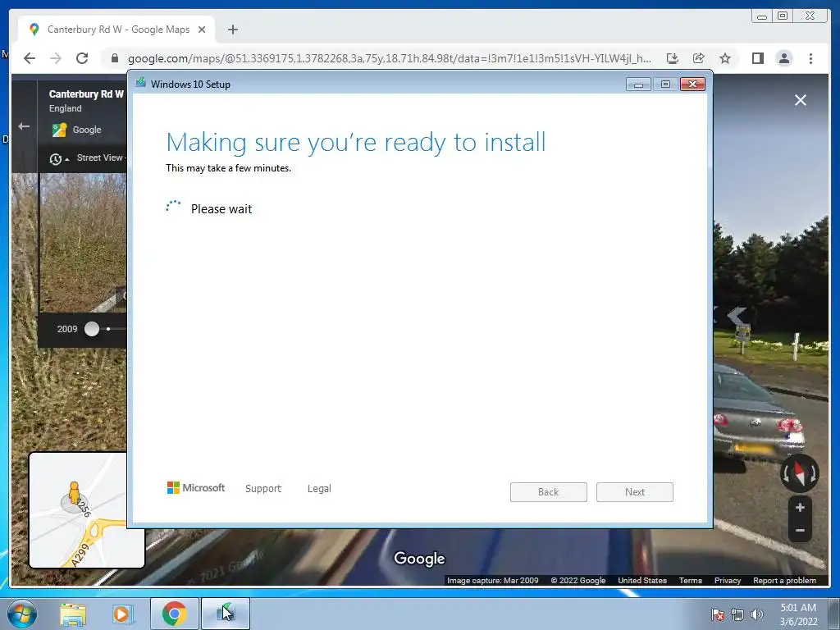Click the Back button in Windows 10 Setup
The width and height of the screenshot is (840, 630).
(549, 492)
